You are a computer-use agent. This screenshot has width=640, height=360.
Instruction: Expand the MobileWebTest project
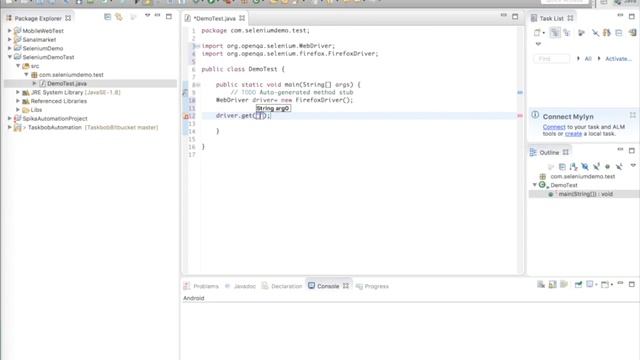point(10,31)
